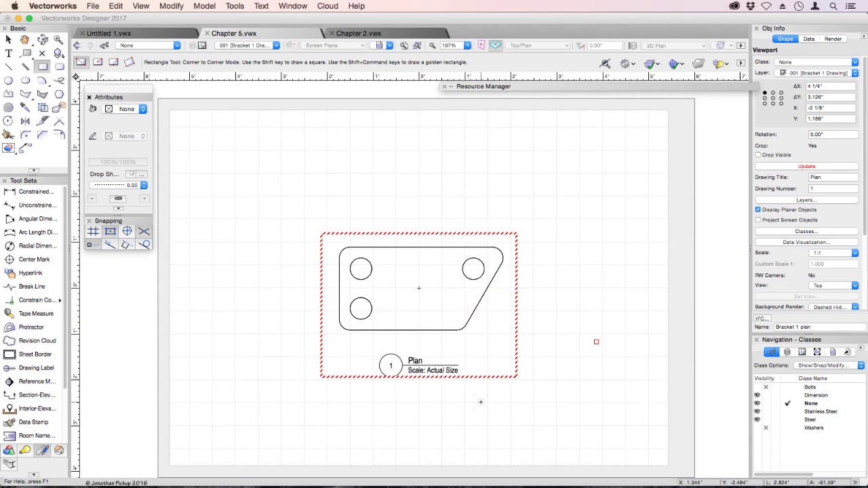Open Sheet Layers view in Navigation palette
Viewport: 868px width, 488px height.
pos(802,352)
